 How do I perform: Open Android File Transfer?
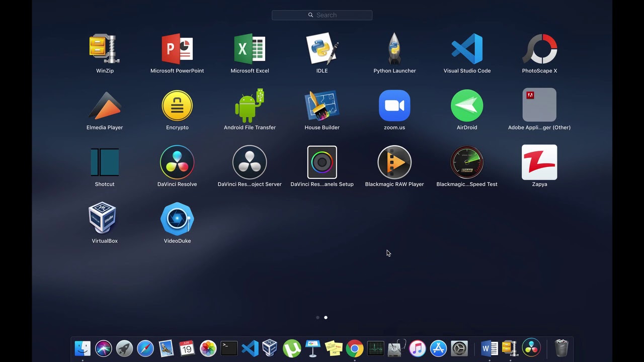tap(250, 106)
